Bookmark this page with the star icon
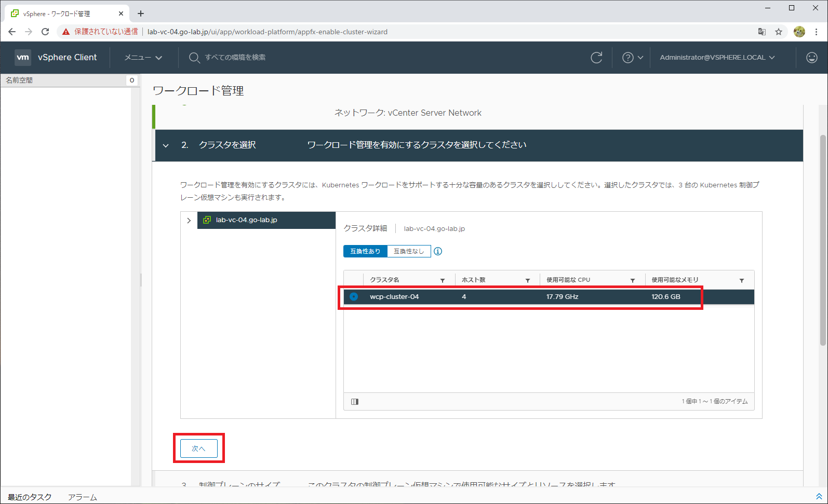This screenshot has width=828, height=504. [779, 32]
